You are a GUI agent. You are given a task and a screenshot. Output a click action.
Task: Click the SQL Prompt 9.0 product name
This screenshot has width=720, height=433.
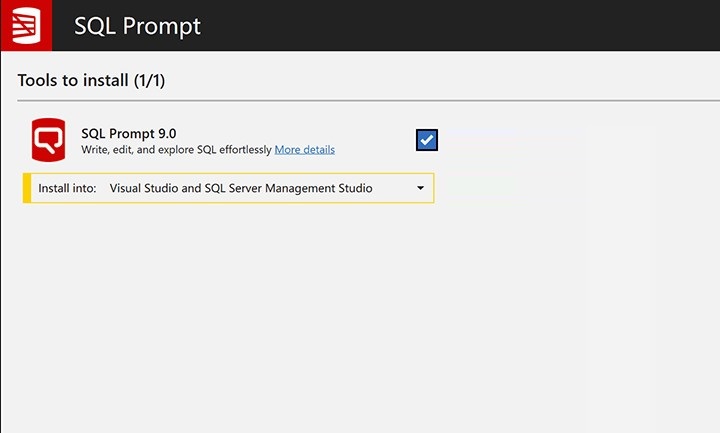click(129, 134)
